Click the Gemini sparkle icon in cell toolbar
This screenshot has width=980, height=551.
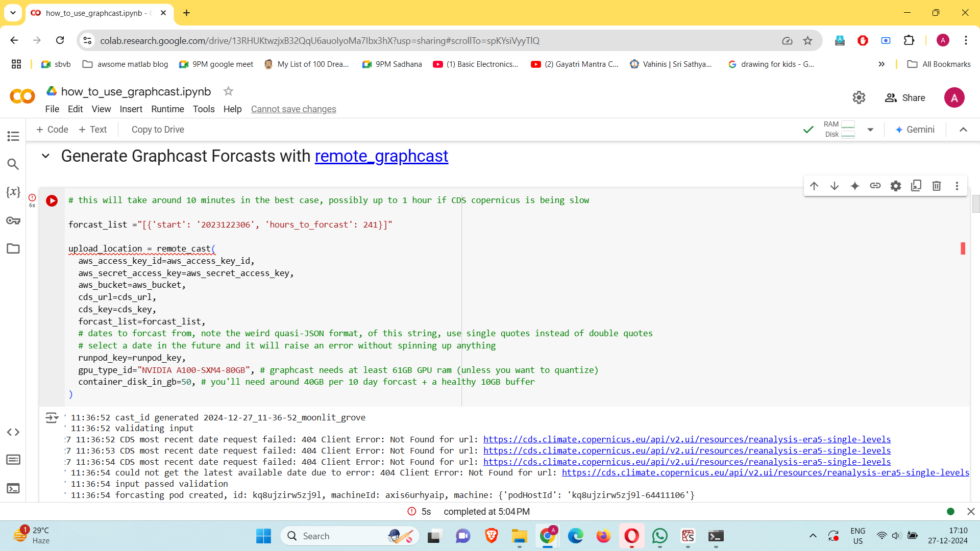tap(855, 186)
